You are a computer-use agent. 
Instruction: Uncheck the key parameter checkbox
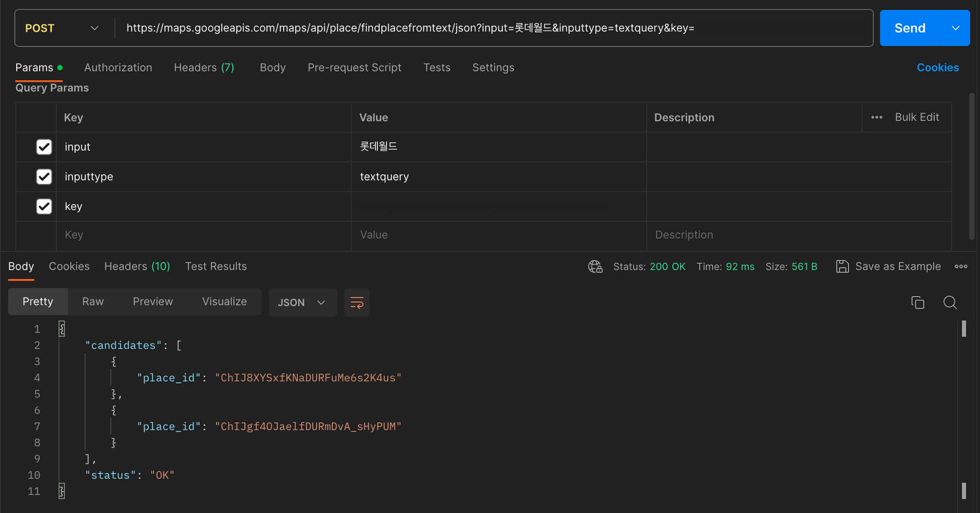(44, 207)
